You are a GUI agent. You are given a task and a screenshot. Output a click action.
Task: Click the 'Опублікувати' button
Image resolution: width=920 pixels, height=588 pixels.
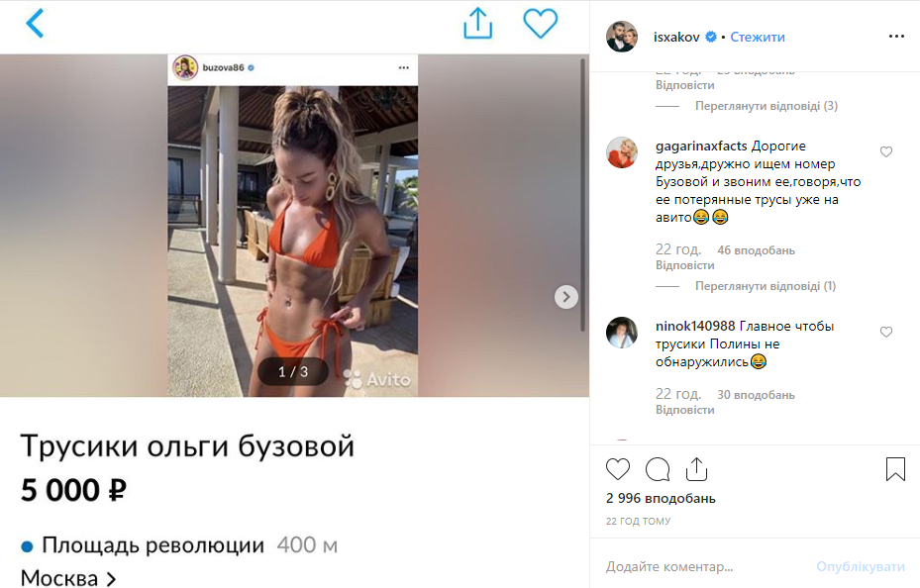[861, 566]
